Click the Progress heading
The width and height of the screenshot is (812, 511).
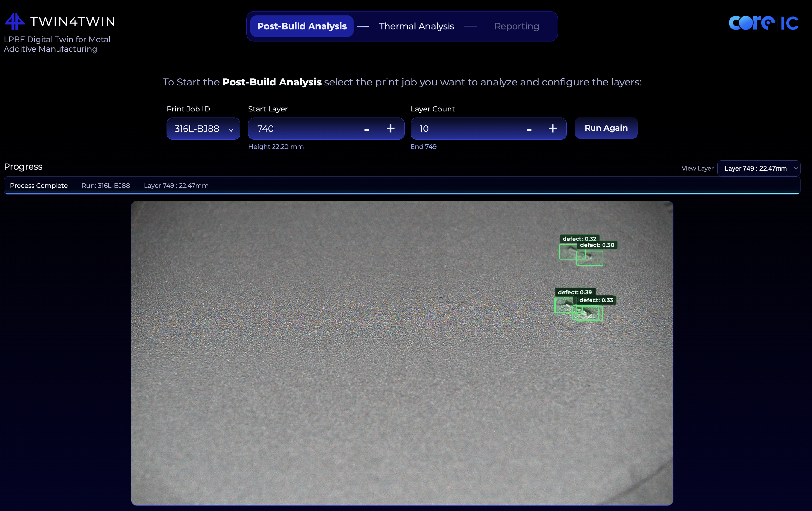click(x=23, y=167)
